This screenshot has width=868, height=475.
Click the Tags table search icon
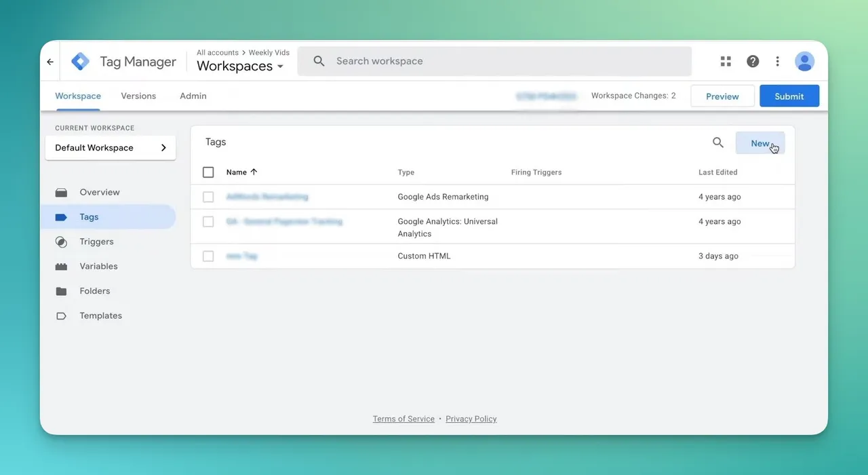(718, 142)
